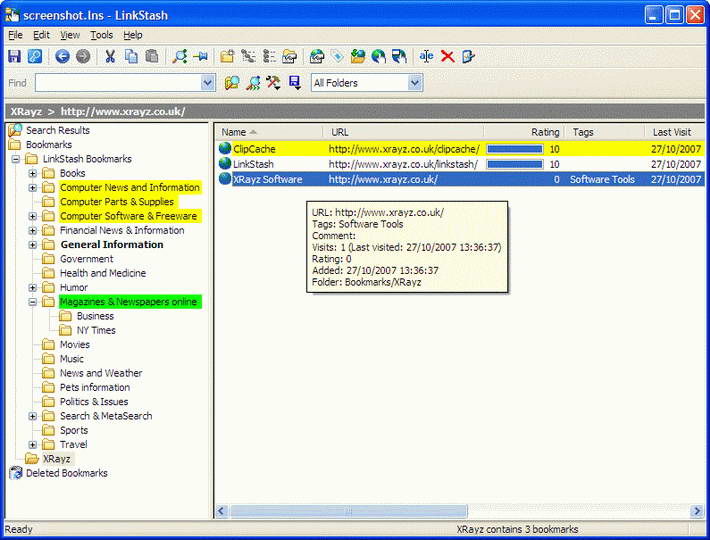
Task: Click the Cut scissors icon
Action: (110, 57)
